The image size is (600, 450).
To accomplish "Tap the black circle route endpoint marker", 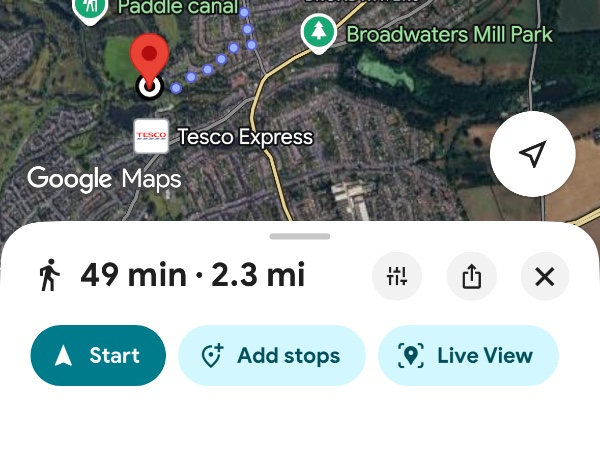I will click(x=150, y=87).
